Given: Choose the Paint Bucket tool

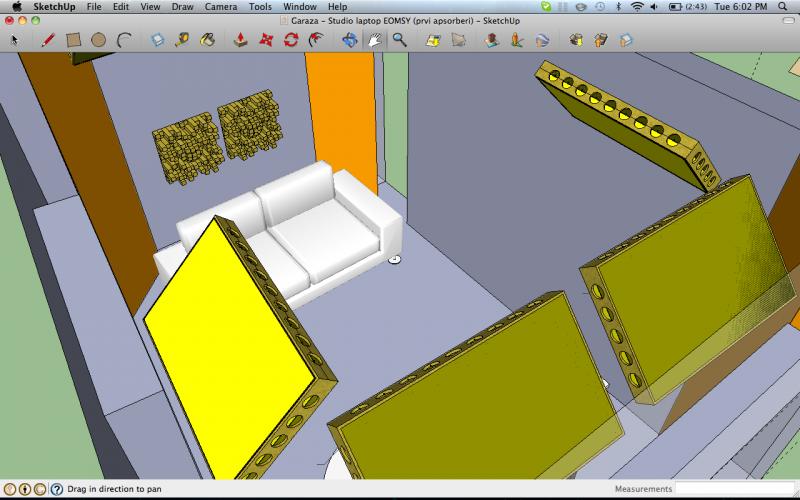Looking at the screenshot, I should (207, 40).
